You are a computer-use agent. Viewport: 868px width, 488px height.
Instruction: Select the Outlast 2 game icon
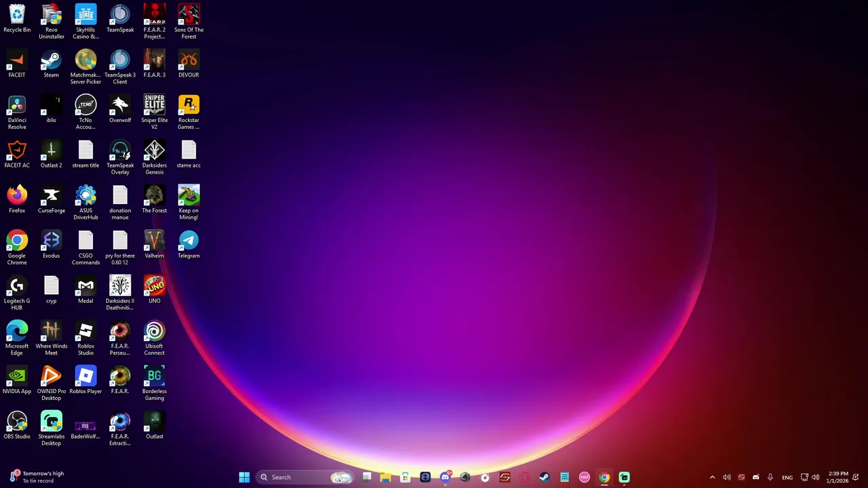(x=52, y=155)
